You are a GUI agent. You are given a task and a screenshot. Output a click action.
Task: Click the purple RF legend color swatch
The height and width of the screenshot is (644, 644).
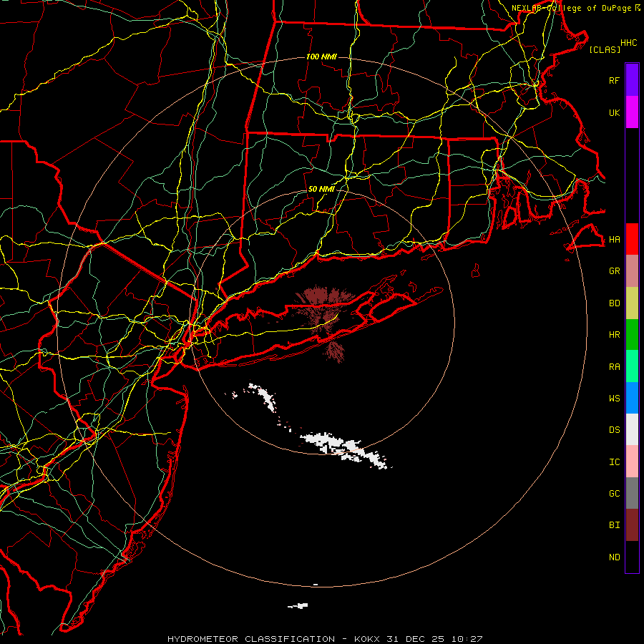pyautogui.click(x=632, y=80)
